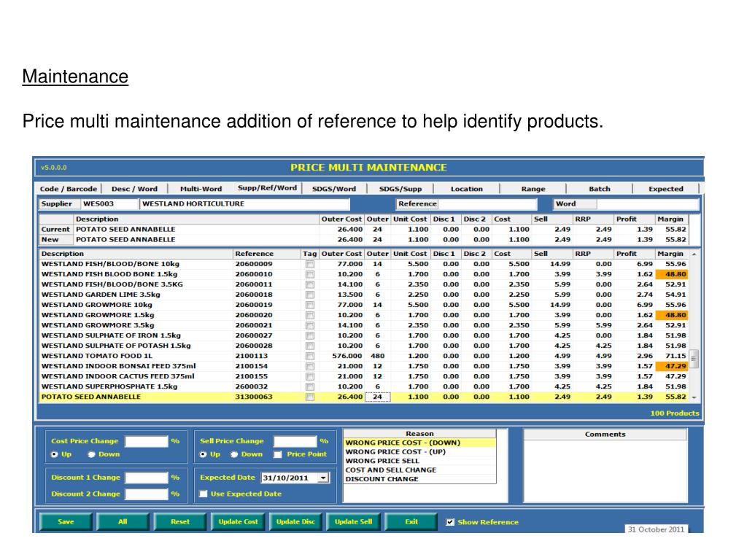Tag WESTLAND GROWMORE 1.5kg checkbox

coord(310,315)
